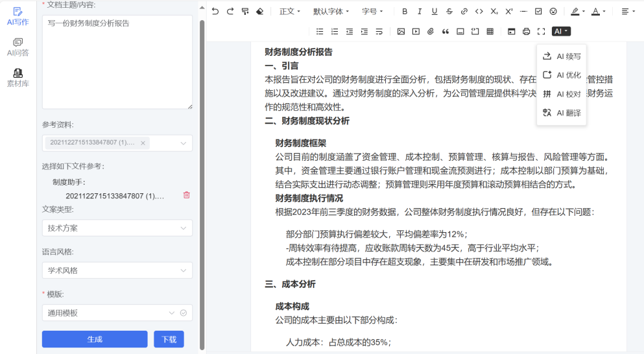Click the undo arrow in toolbar
Image resolution: width=644 pixels, height=354 pixels.
point(215,11)
